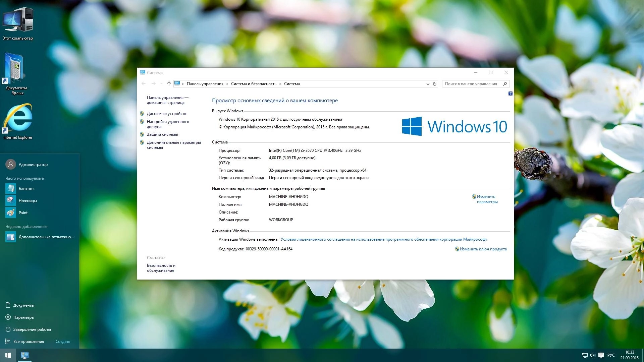Refresh the Control Panel view
The width and height of the screenshot is (644, 362).
[x=435, y=84]
